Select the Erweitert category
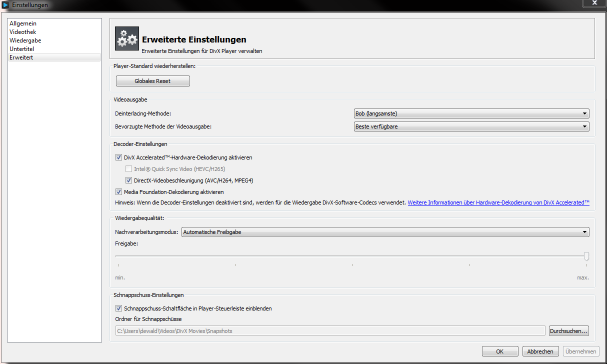Viewport: 607px width, 364px height. pyautogui.click(x=54, y=57)
